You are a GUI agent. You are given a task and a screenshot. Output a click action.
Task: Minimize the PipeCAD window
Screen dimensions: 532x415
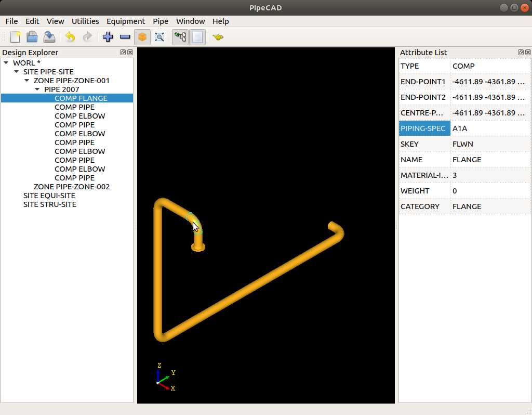point(504,7)
